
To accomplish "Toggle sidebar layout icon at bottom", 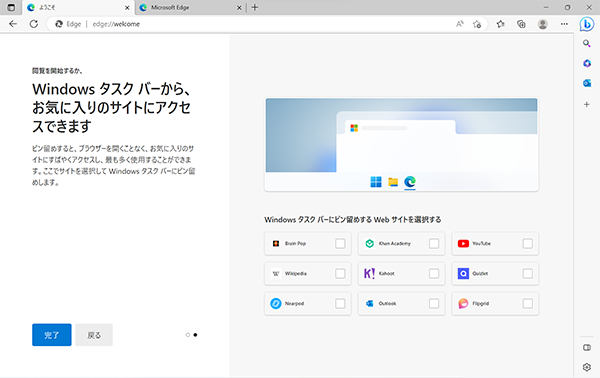I will [x=587, y=347].
